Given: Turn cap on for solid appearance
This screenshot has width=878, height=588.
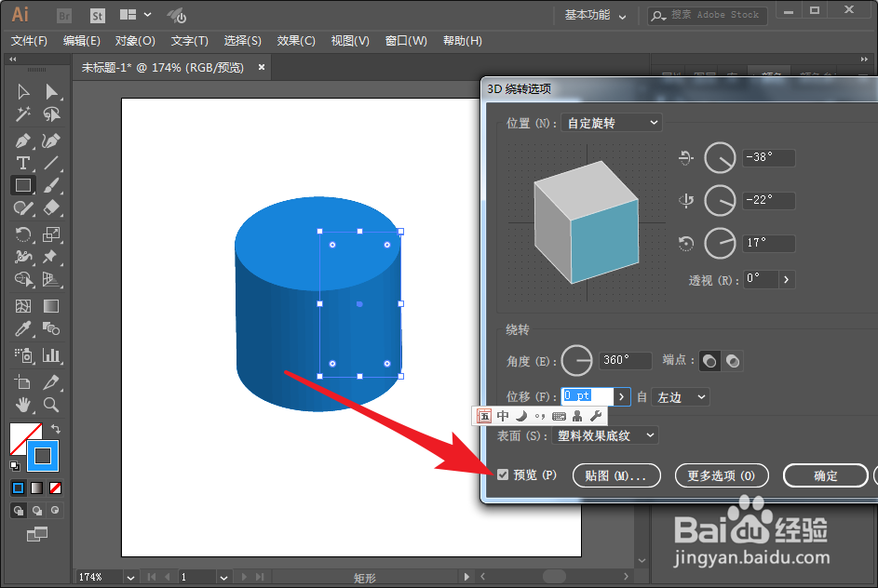Looking at the screenshot, I should pyautogui.click(x=709, y=361).
